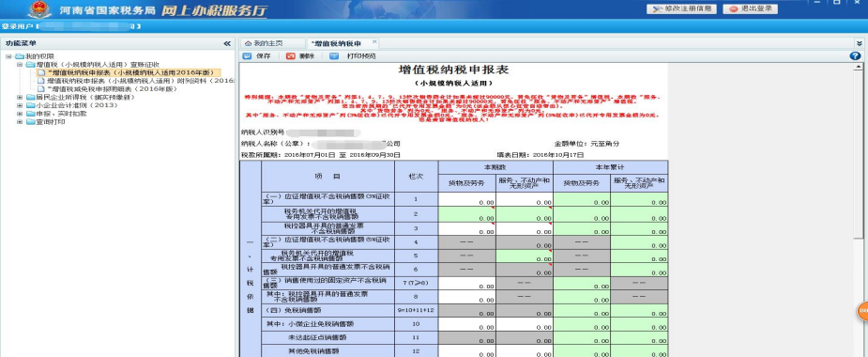Click the 增值税 查账征收 folder icon
Screen dimensions: 868x357
[x=30, y=65]
